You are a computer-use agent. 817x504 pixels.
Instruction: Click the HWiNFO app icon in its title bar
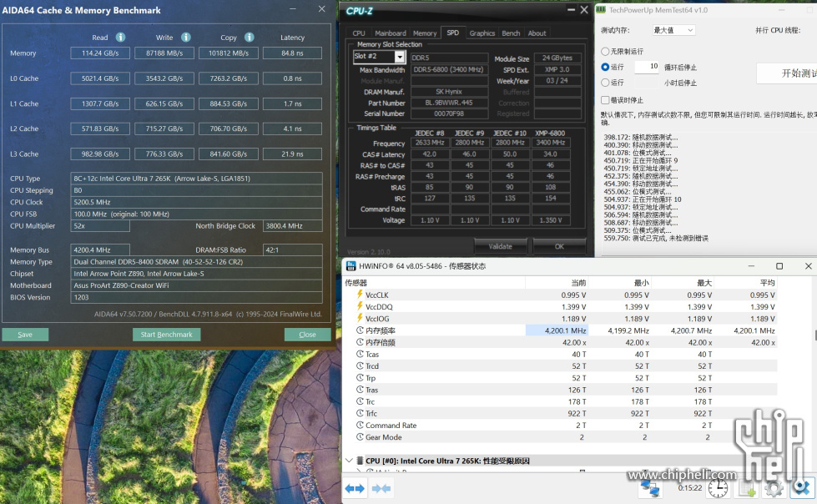pos(351,266)
